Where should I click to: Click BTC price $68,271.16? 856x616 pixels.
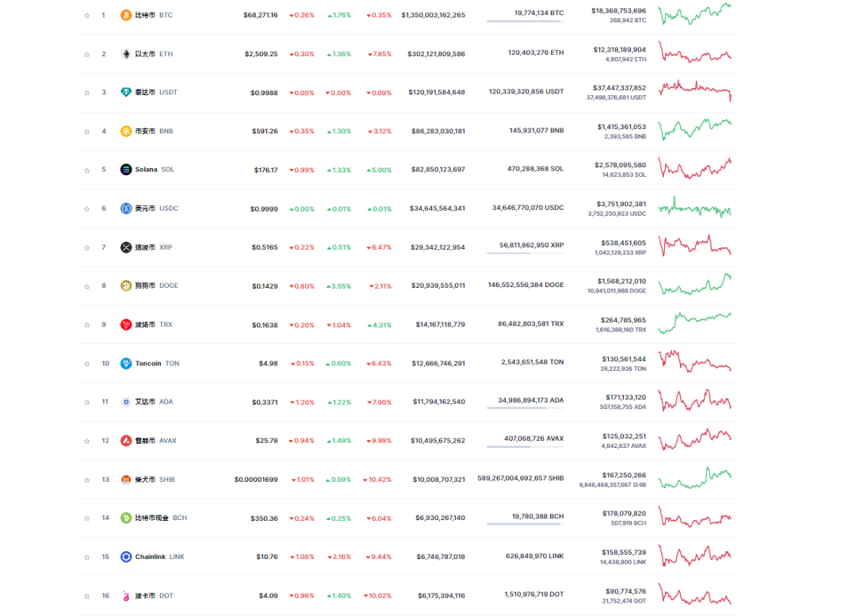pyautogui.click(x=261, y=15)
